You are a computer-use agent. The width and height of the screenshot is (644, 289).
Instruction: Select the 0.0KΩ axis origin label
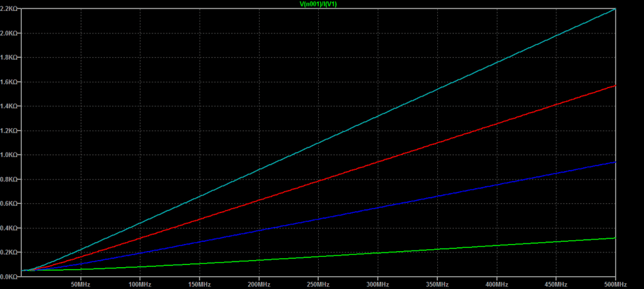10,276
